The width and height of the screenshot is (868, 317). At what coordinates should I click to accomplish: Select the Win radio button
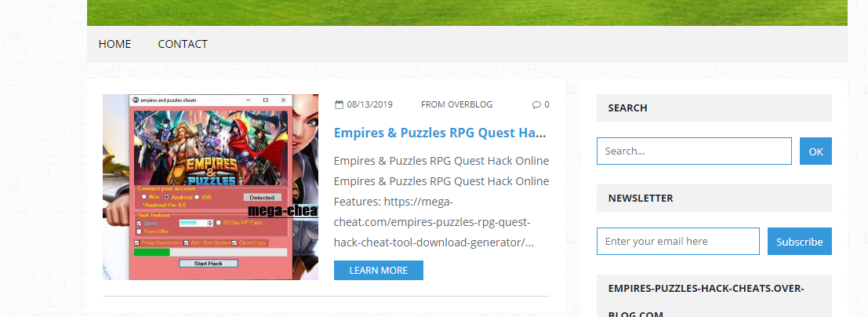click(144, 197)
